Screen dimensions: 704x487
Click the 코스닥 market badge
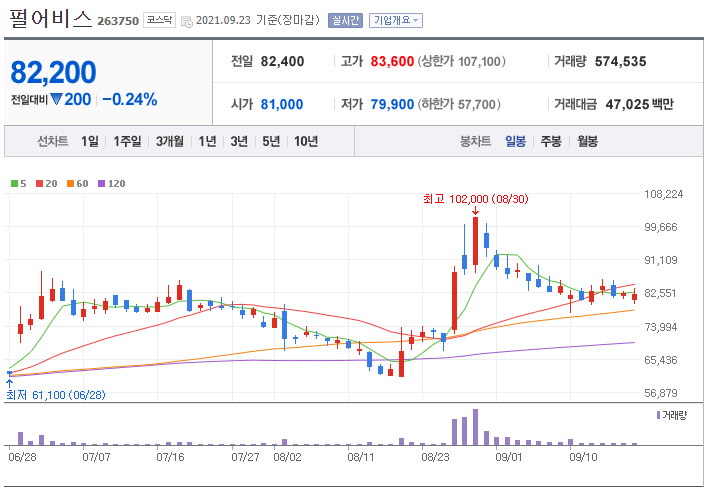tap(159, 21)
